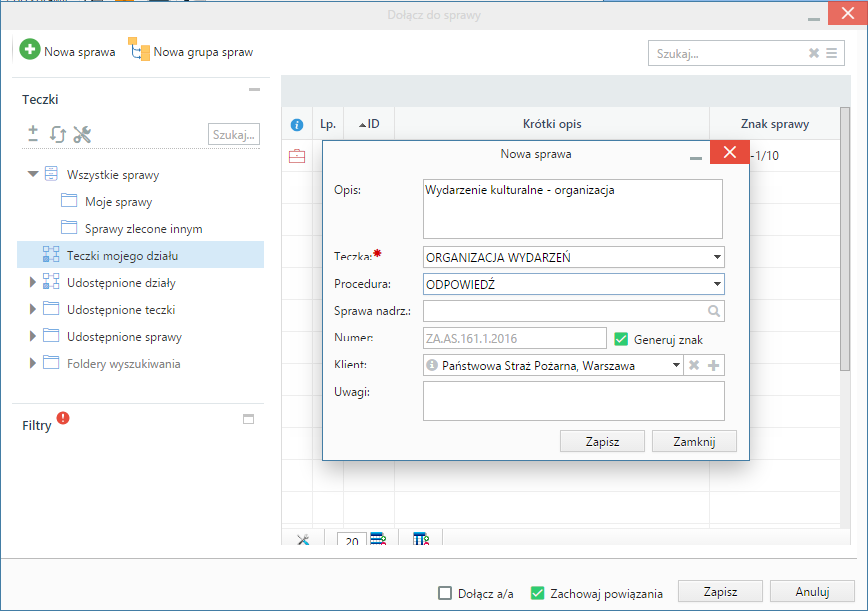The height and width of the screenshot is (611, 868).
Task: Click the refresh icon in Teczki panel
Action: pos(57,134)
